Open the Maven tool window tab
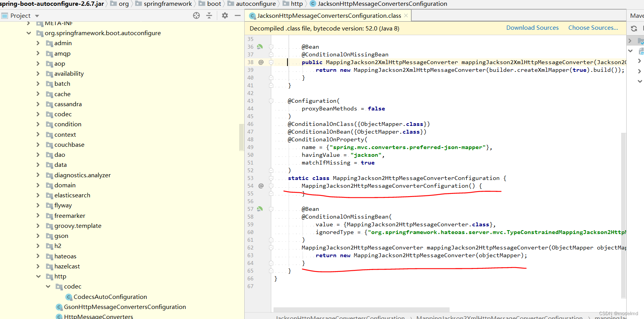 click(636, 15)
